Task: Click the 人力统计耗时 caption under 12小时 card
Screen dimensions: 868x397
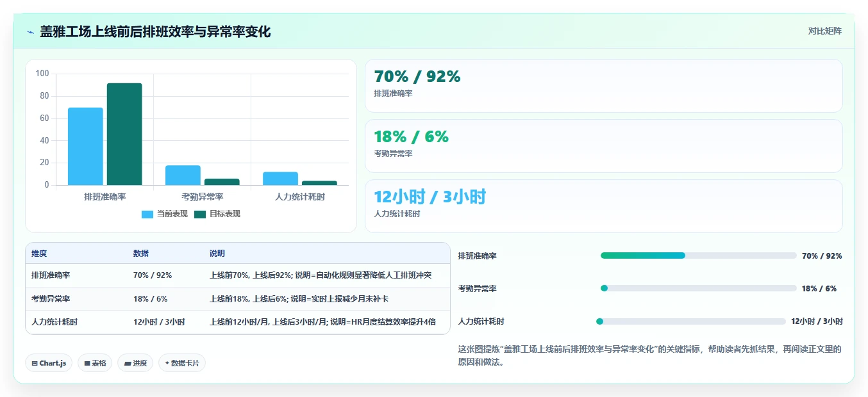Action: [x=397, y=214]
